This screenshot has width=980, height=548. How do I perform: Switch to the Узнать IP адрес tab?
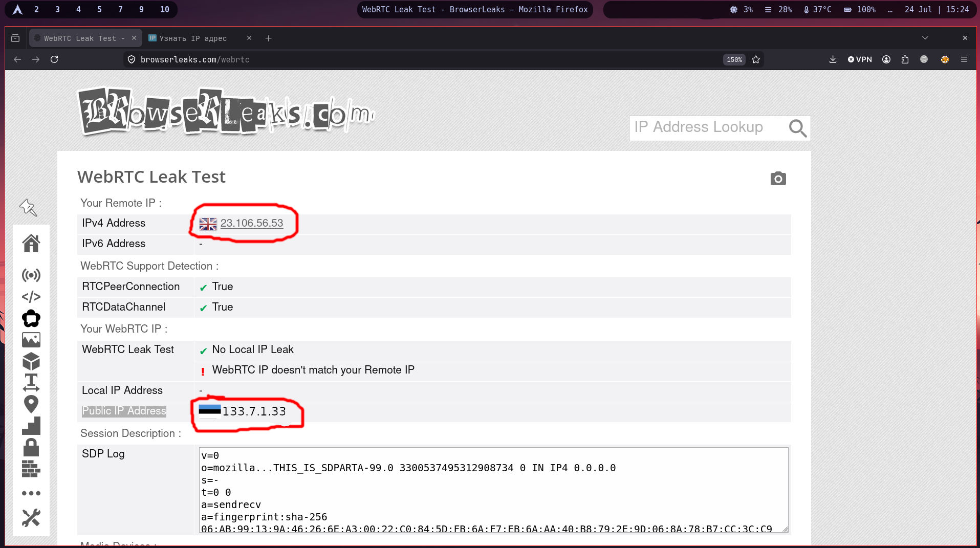point(200,38)
